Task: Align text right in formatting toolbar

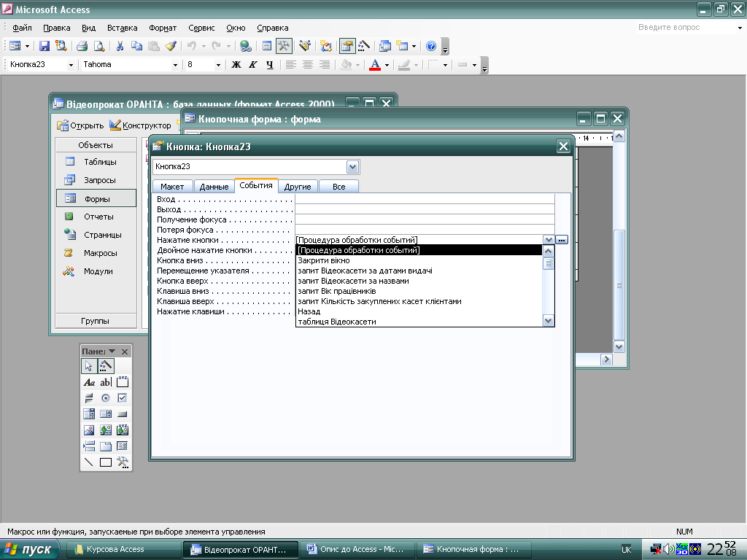Action: (325, 65)
